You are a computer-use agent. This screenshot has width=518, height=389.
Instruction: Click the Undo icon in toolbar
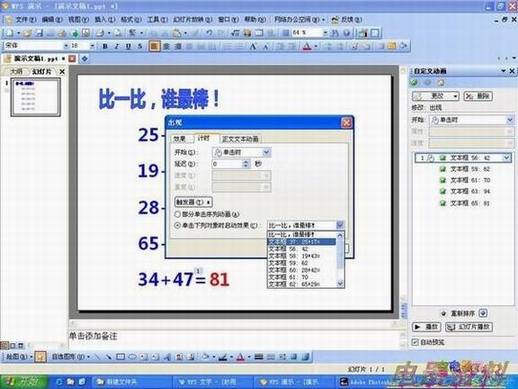coord(209,33)
